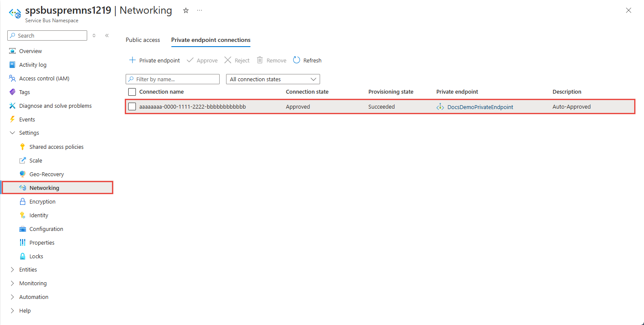Open the more options ellipsis in header

tap(200, 11)
